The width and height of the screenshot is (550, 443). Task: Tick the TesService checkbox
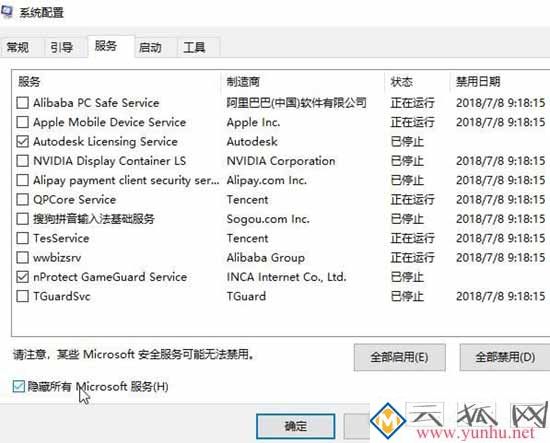tap(22, 238)
